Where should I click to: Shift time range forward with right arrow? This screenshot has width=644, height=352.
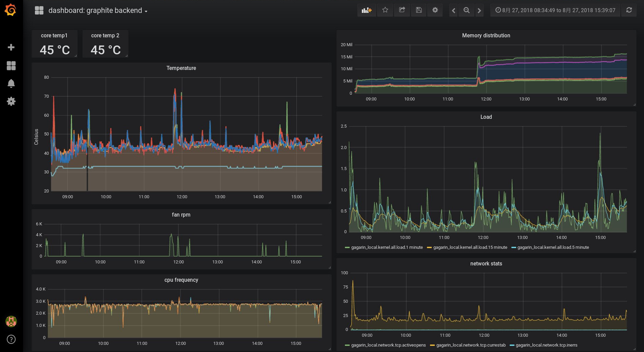click(479, 11)
